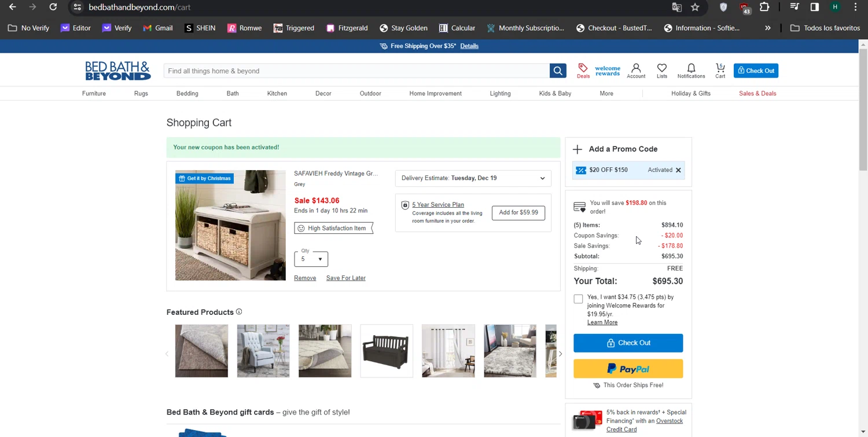
Task: Open the Bedding menu
Action: [x=187, y=93]
